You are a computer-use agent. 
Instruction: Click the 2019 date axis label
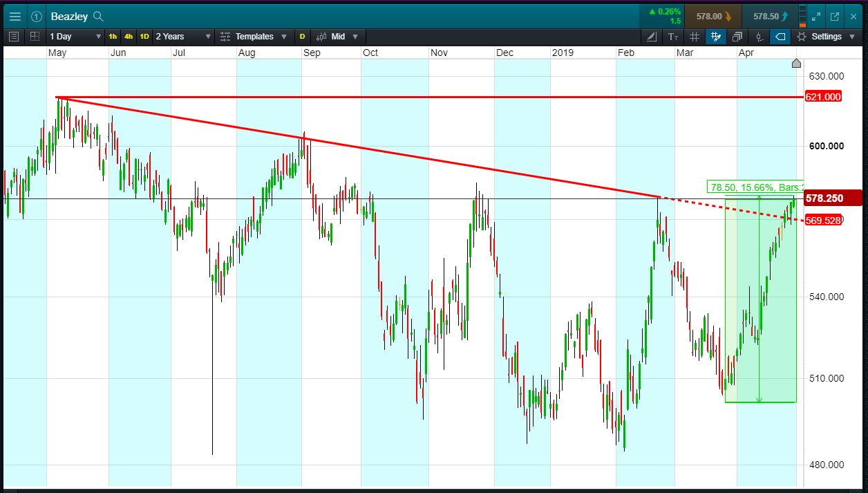click(x=563, y=53)
